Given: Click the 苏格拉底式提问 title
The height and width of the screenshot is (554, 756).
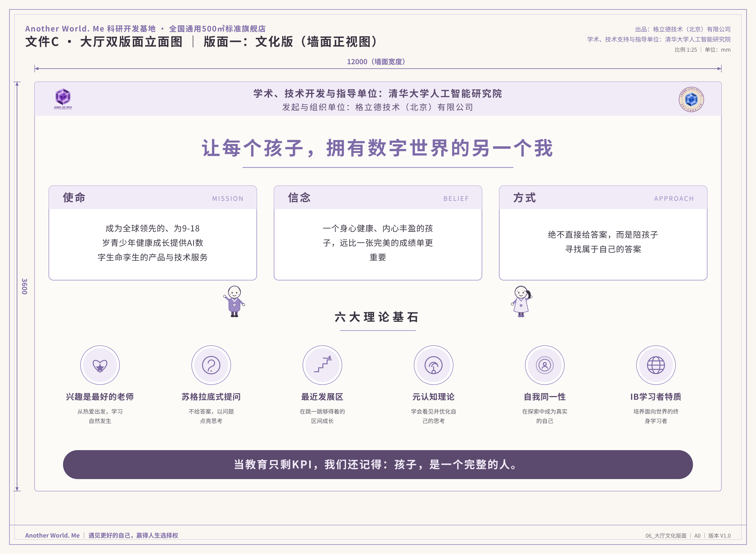Looking at the screenshot, I should click(x=211, y=397).
